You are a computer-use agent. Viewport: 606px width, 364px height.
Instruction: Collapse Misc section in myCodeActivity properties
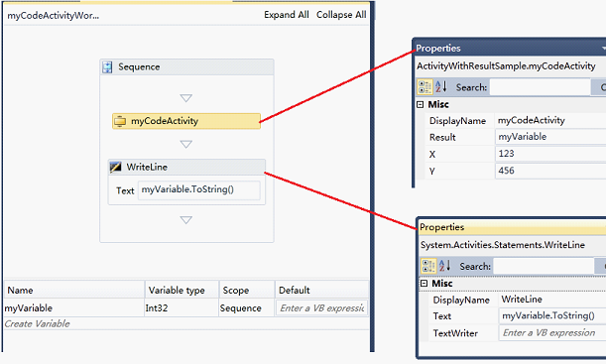[x=421, y=104]
